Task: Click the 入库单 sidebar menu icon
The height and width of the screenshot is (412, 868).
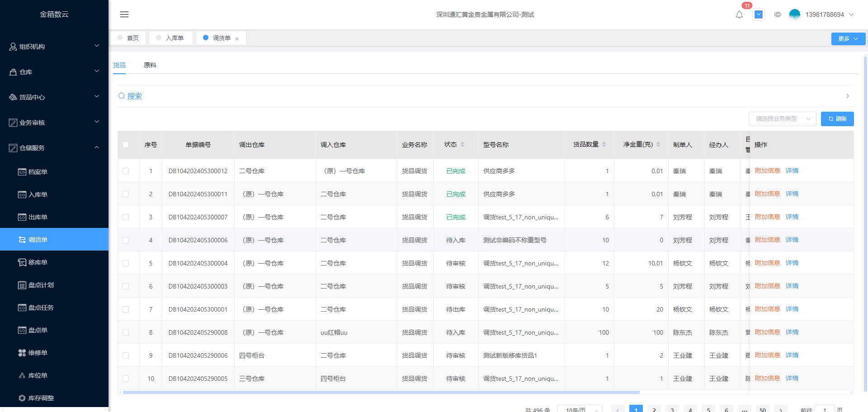Action: tap(22, 194)
